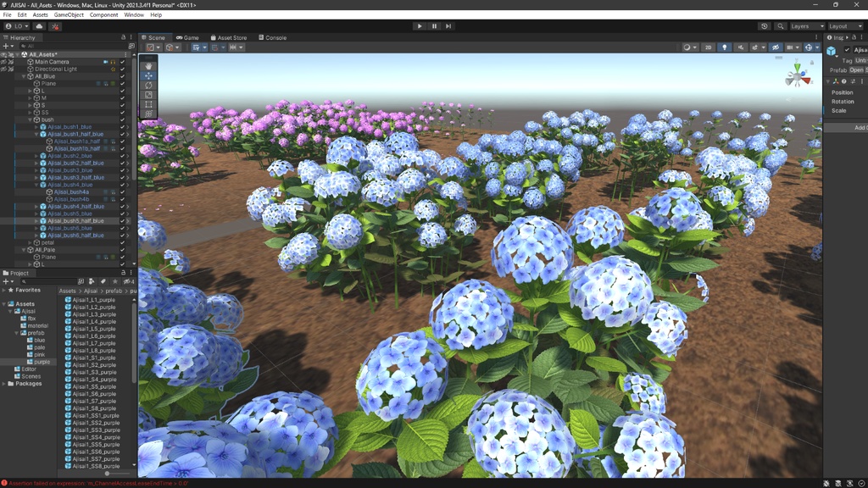
Task: Switch to the Game tab
Action: 187,37
